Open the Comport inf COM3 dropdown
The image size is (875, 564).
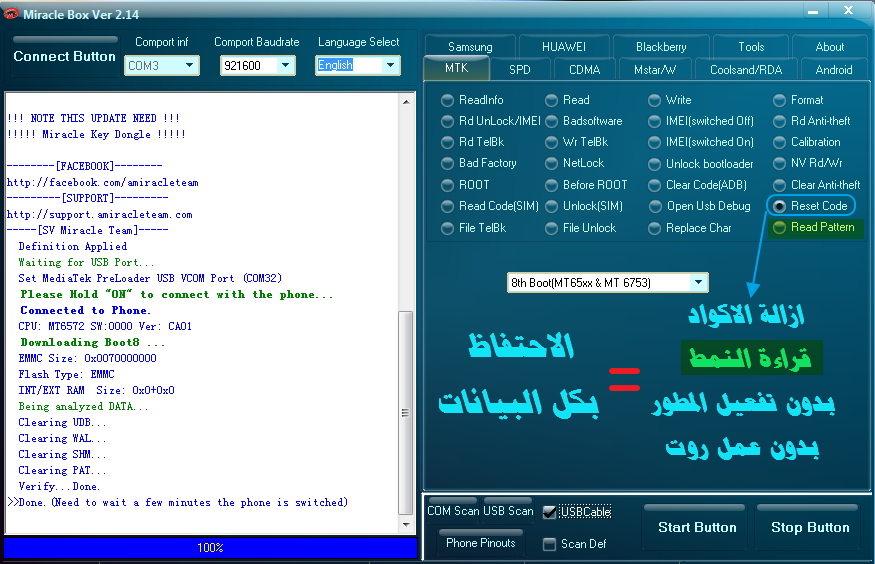pos(189,66)
